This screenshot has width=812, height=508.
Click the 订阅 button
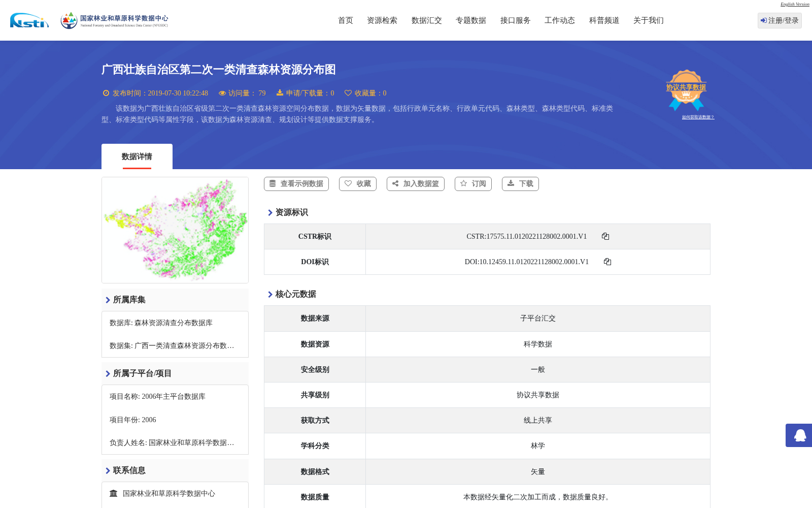pos(473,184)
